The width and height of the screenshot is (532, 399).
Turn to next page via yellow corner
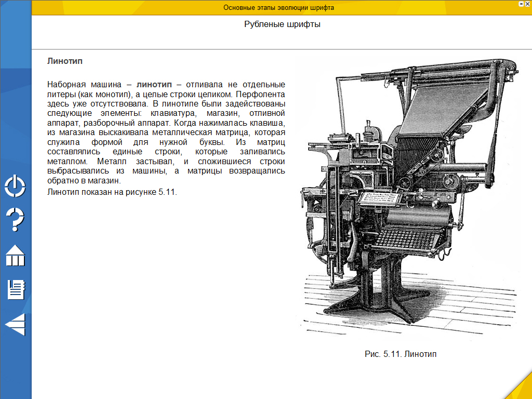(x=520, y=388)
